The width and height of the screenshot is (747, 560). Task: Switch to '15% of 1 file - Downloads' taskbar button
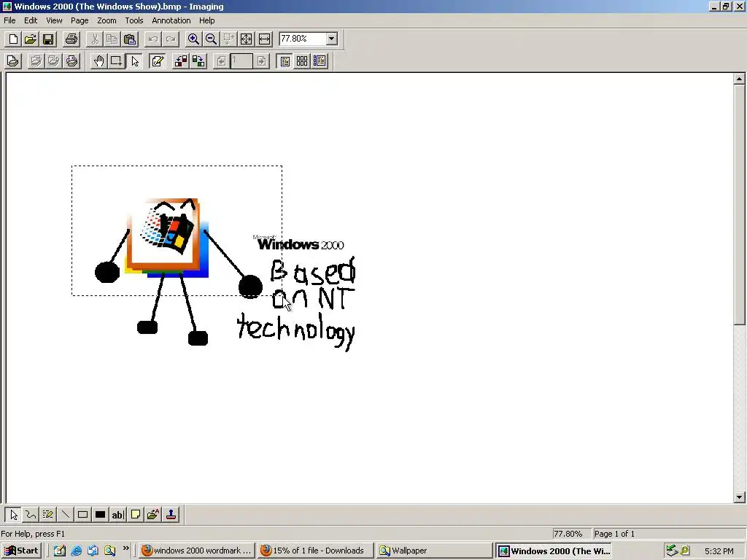click(x=315, y=551)
